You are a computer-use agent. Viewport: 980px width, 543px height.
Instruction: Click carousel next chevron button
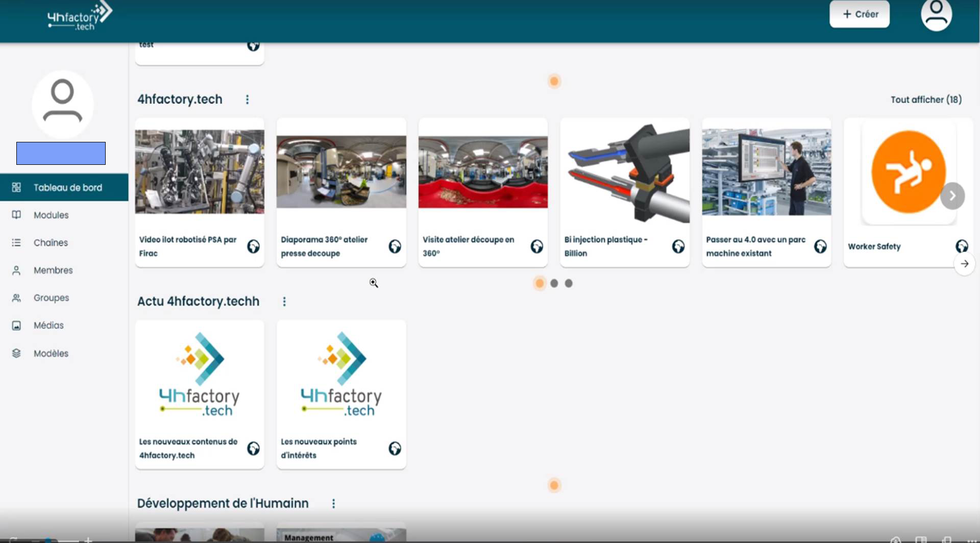tap(952, 196)
